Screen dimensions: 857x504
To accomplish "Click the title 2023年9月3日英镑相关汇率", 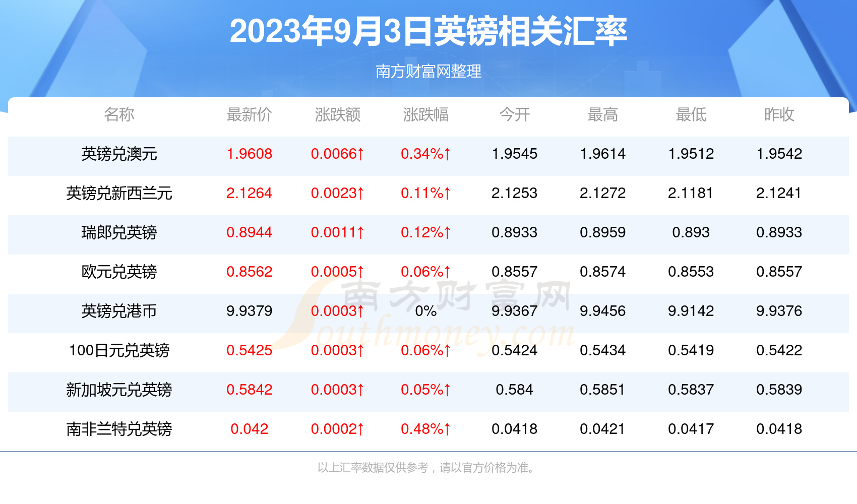I will tap(428, 31).
